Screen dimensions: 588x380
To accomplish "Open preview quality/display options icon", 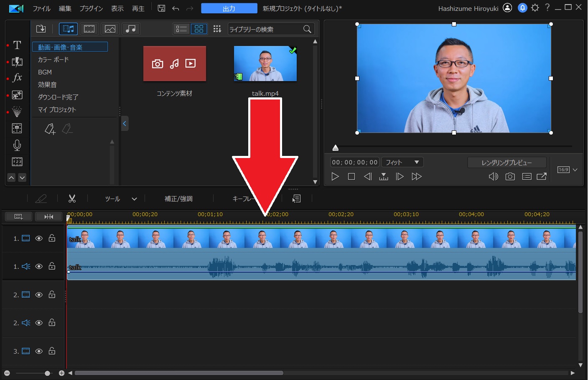I will click(527, 176).
